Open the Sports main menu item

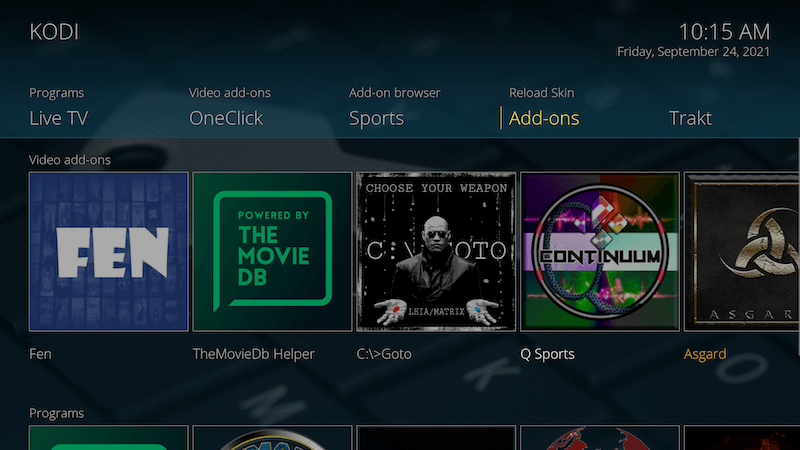[x=377, y=118]
